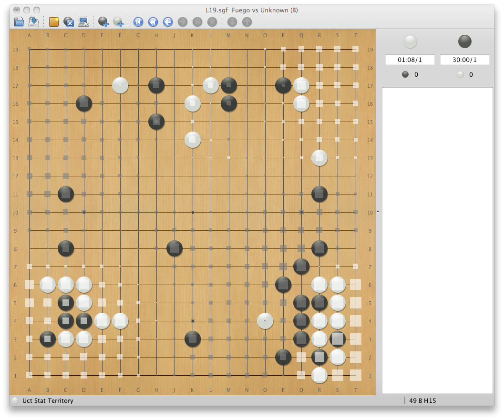504x420 pixels.
Task: Start a new game with the board icon
Action: coord(54,21)
